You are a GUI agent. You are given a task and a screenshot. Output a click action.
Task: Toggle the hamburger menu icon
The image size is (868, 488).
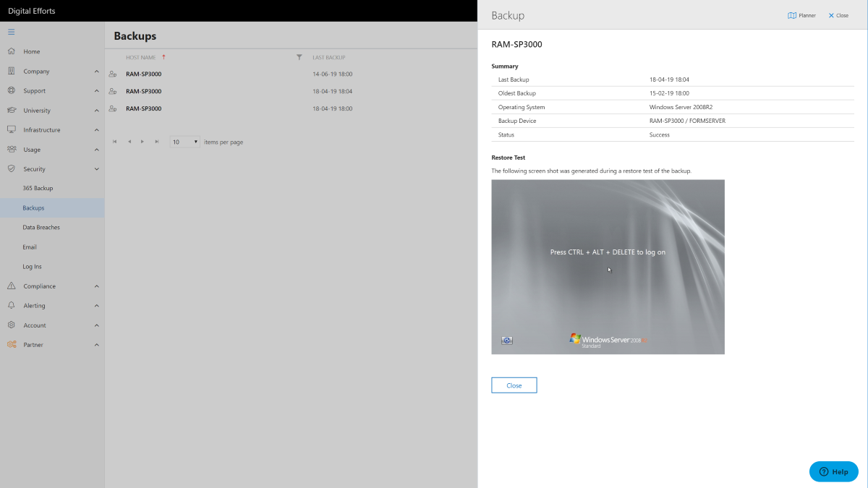click(12, 32)
